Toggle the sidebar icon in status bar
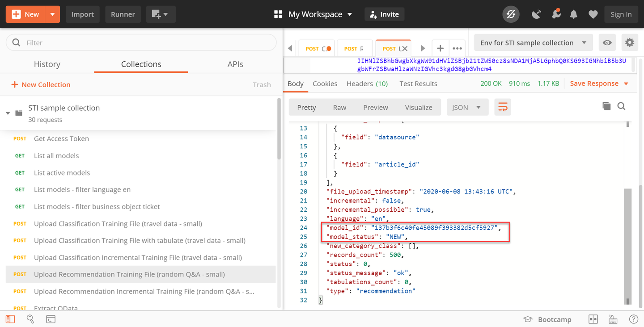644x327 pixels. 10,319
